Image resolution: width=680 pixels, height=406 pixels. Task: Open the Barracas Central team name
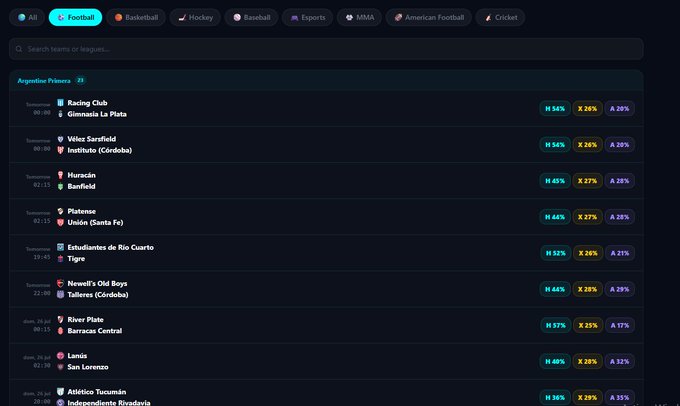[x=95, y=331]
